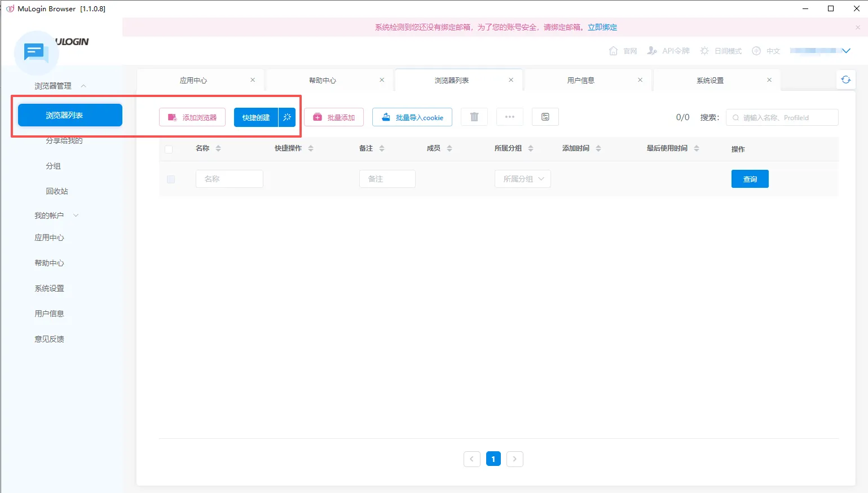Switch to the 用户信息 tab
Viewport: 868px width, 493px height.
(x=581, y=80)
